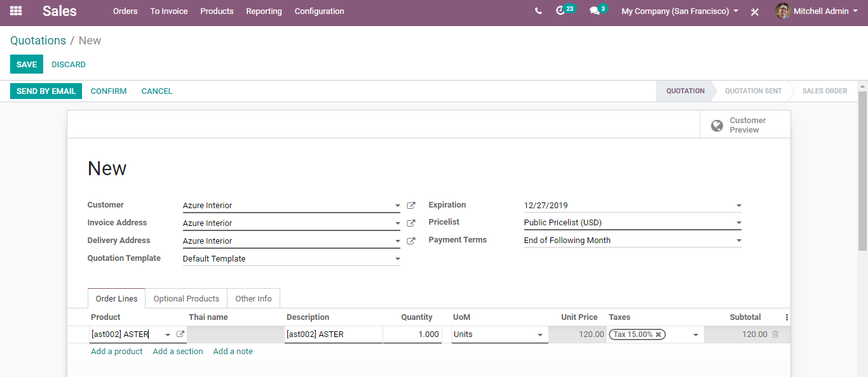Open Delivery Address external link icon
The image size is (868, 377).
point(411,241)
